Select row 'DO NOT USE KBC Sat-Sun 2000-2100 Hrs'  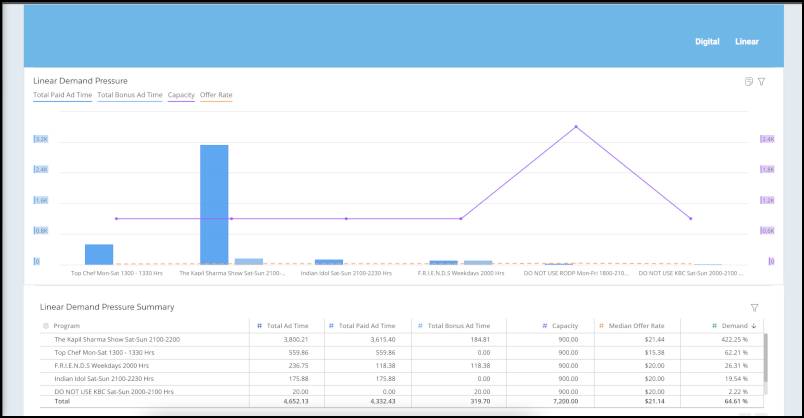(401, 391)
